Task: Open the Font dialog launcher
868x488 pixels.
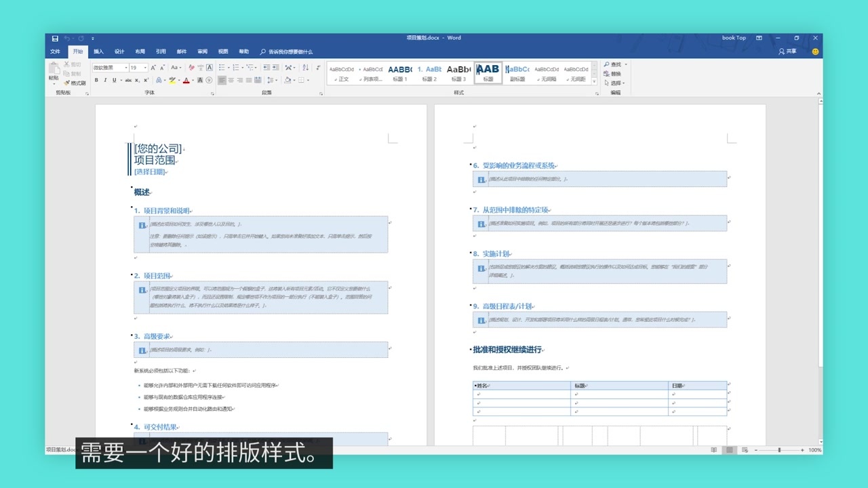Action: coord(212,94)
